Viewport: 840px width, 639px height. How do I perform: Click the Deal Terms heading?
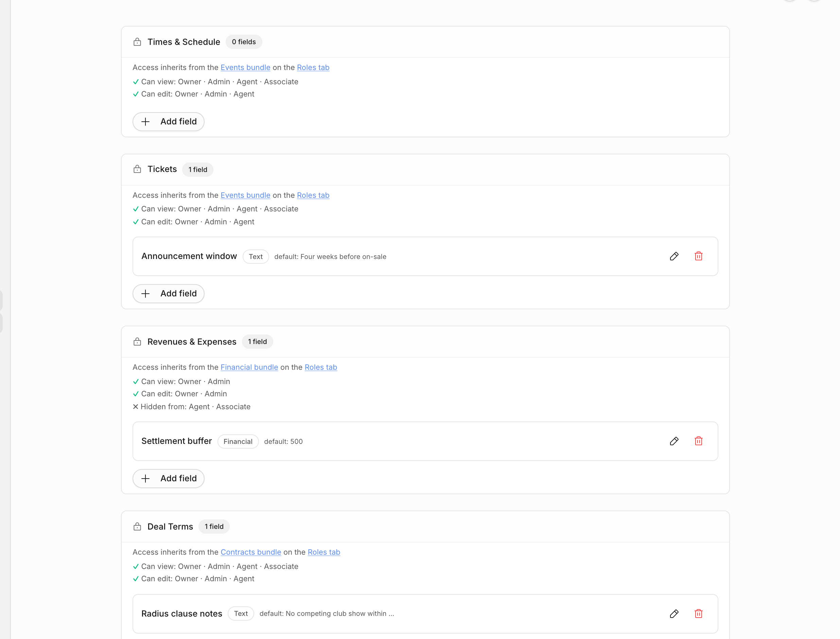[x=170, y=526]
